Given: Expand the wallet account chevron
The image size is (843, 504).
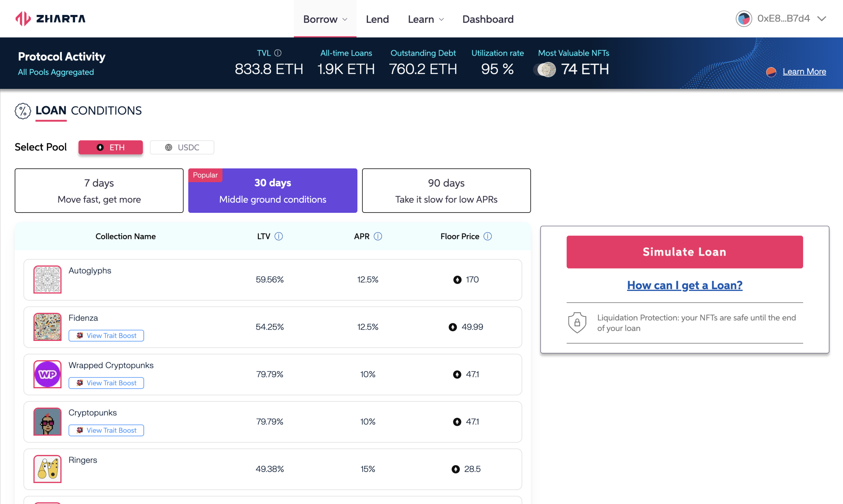Looking at the screenshot, I should [821, 19].
